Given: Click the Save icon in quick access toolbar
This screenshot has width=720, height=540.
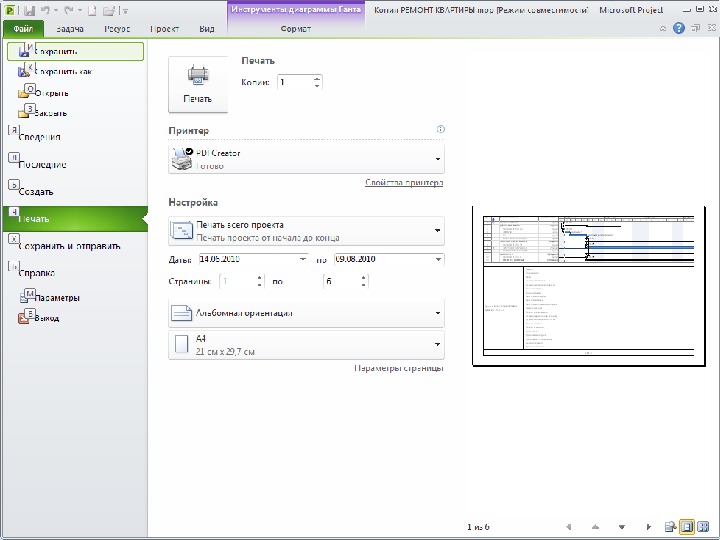Looking at the screenshot, I should pyautogui.click(x=29, y=10).
